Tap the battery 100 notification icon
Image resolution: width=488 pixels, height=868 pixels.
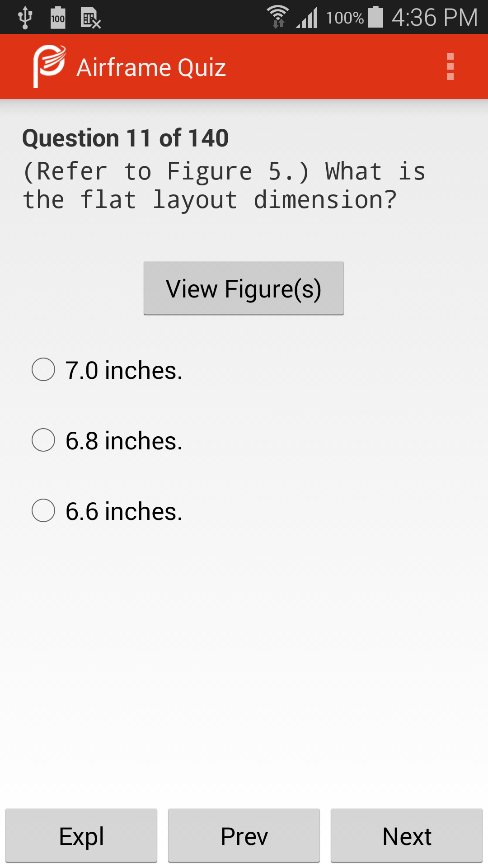pos(58,18)
